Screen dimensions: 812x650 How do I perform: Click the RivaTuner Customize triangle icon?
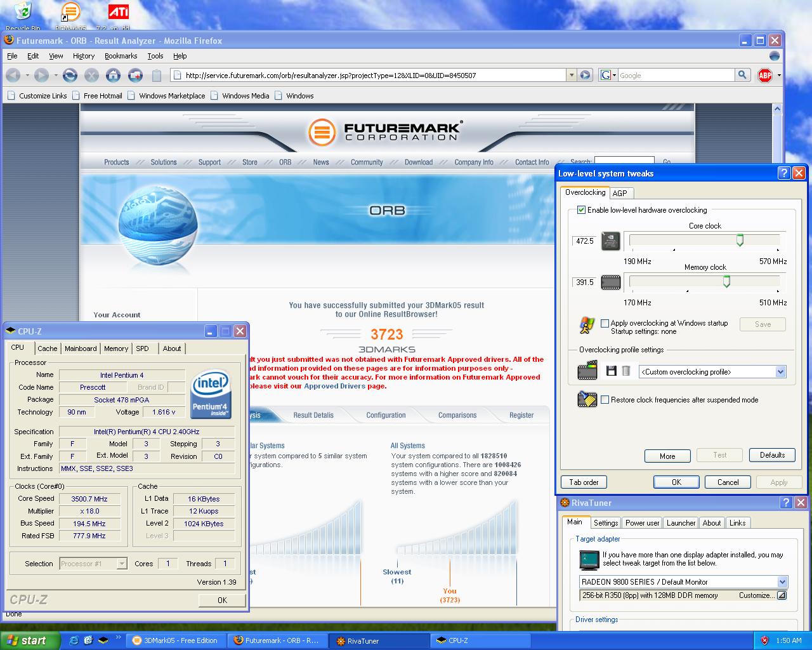782,595
